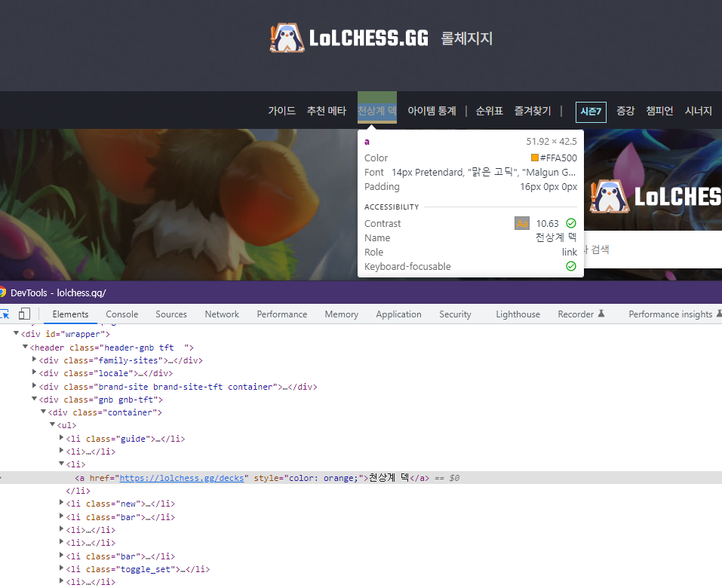Toggle the device toolbar icon
The height and width of the screenshot is (588, 722).
click(24, 314)
